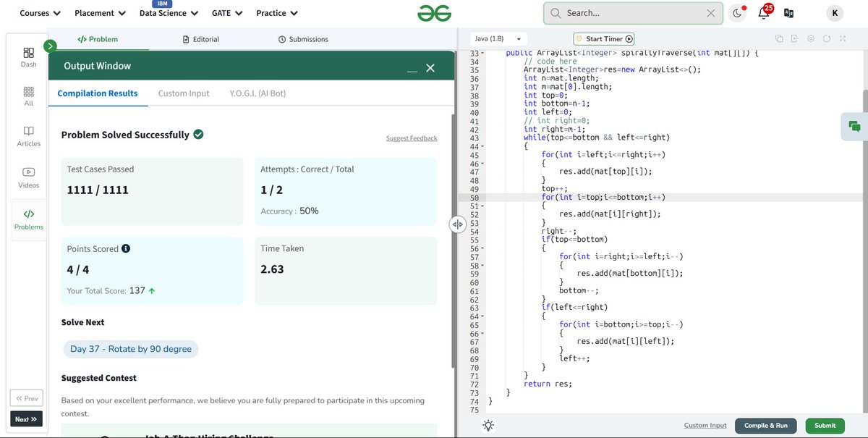Clear the search box with X icon
Viewport: 868px width, 438px height.
tap(711, 13)
